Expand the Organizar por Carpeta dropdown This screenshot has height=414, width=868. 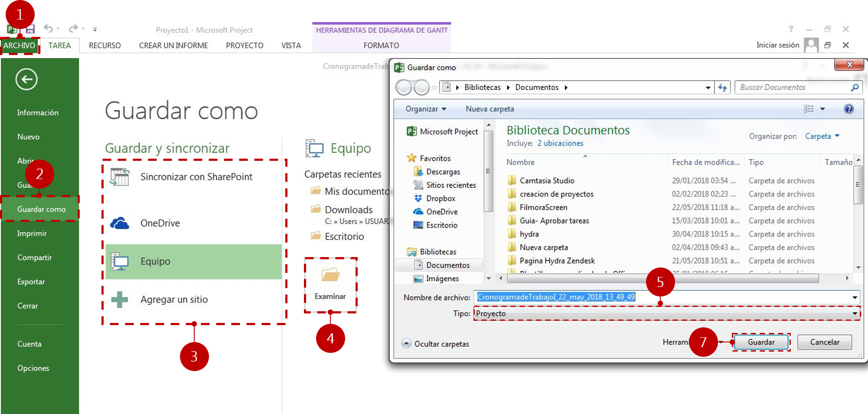point(822,136)
